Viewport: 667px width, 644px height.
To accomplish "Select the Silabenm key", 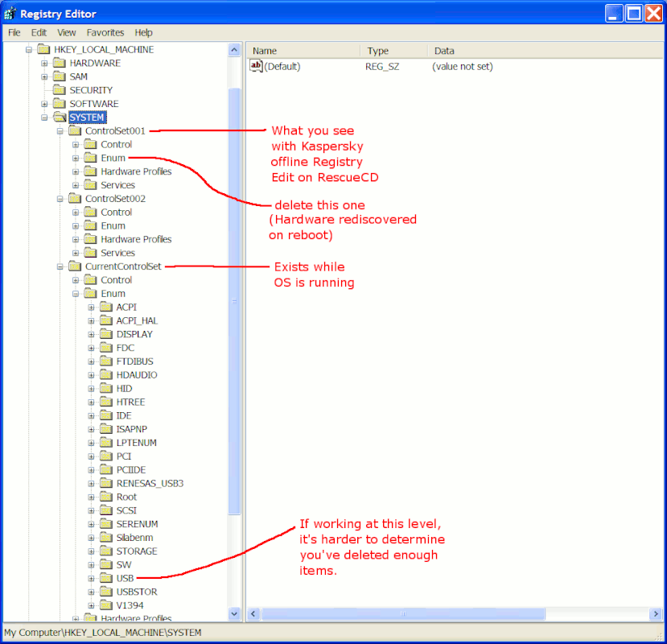I will coord(135,538).
